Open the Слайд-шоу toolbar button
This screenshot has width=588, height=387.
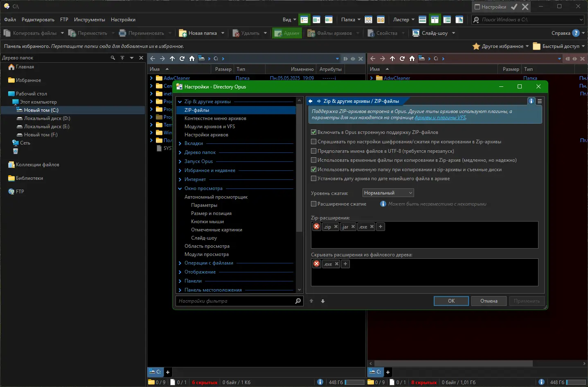(434, 33)
